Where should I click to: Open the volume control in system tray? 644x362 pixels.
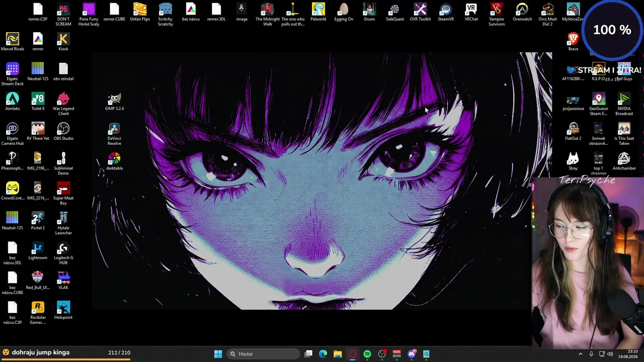(610, 354)
